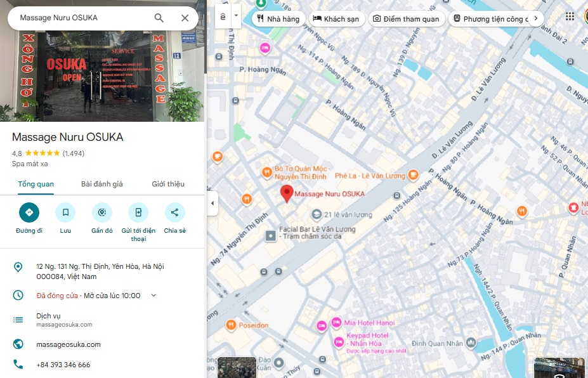Screen dimensions: 588x378
Task: Click the Khách sạn hotels filter chip
Action: tap(336, 19)
